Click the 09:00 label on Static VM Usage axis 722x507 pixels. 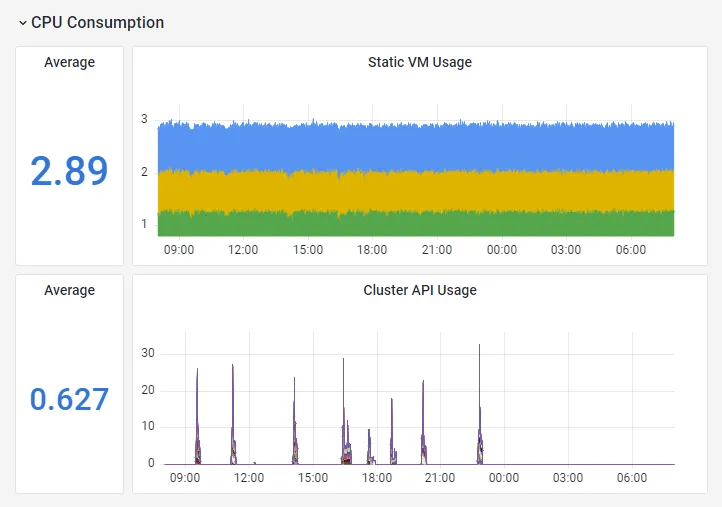[x=179, y=250]
